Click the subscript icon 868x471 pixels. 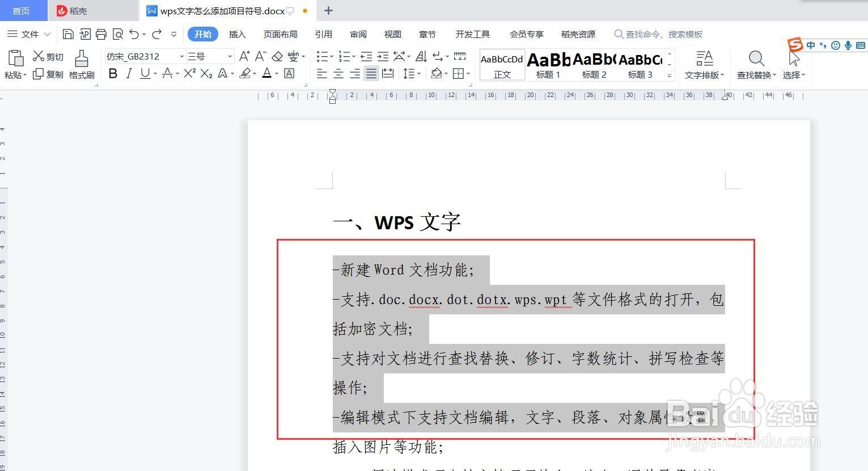tap(205, 73)
